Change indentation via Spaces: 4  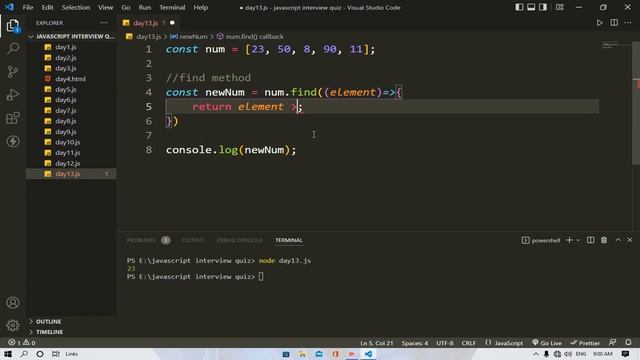(x=415, y=343)
